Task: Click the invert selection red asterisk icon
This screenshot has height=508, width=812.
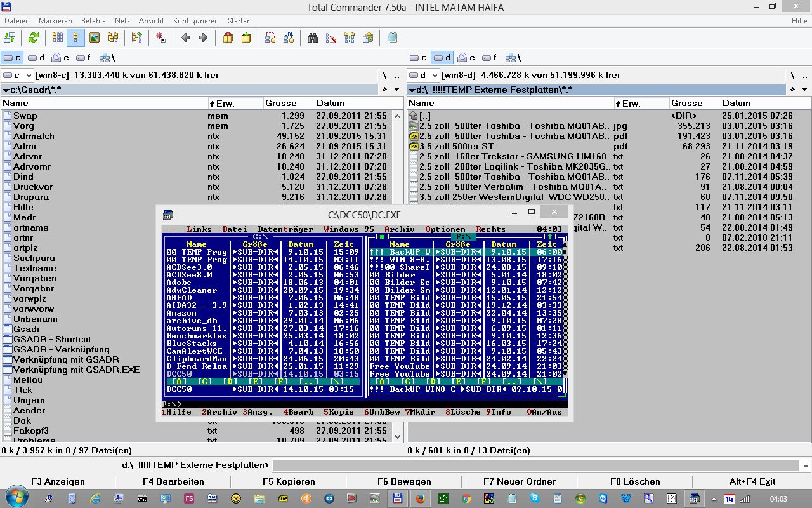Action: [x=160, y=37]
